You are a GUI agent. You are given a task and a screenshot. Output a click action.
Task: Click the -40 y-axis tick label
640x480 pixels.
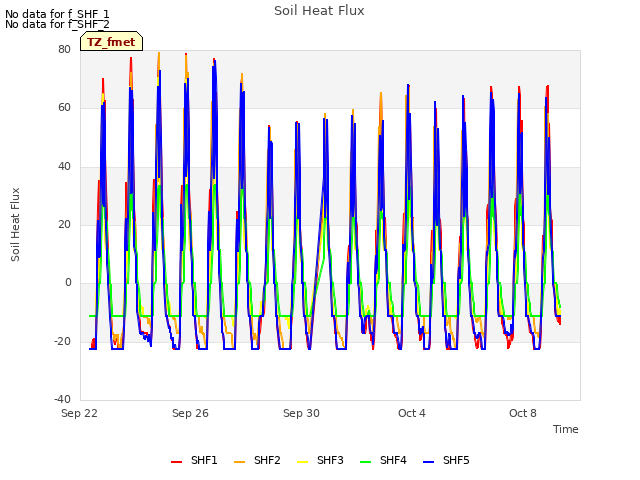[x=62, y=399]
